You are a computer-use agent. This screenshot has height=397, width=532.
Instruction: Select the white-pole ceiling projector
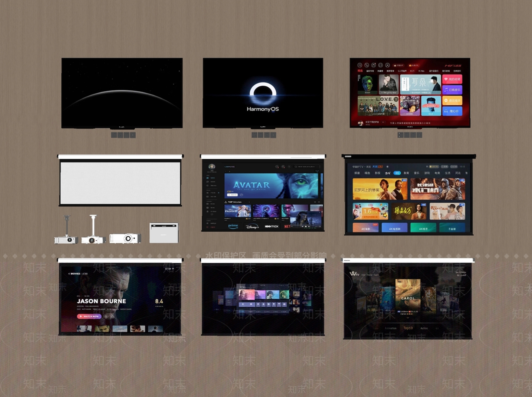(x=93, y=229)
